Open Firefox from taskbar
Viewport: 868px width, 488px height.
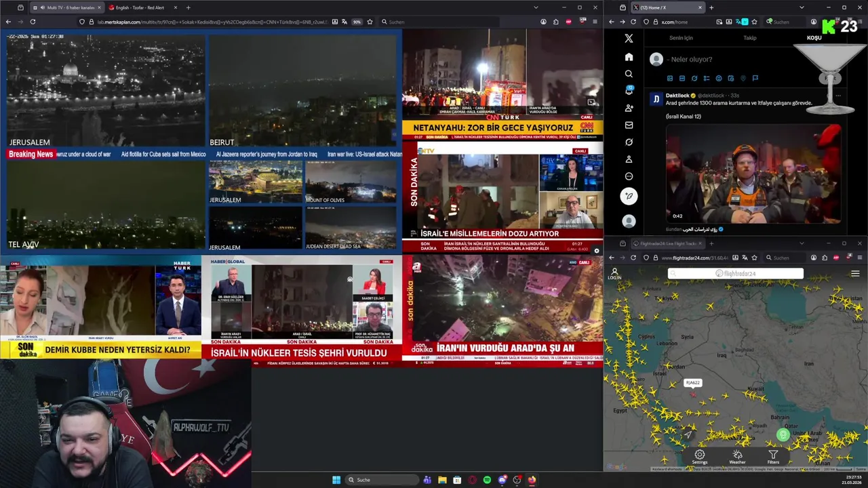pyautogui.click(x=532, y=480)
